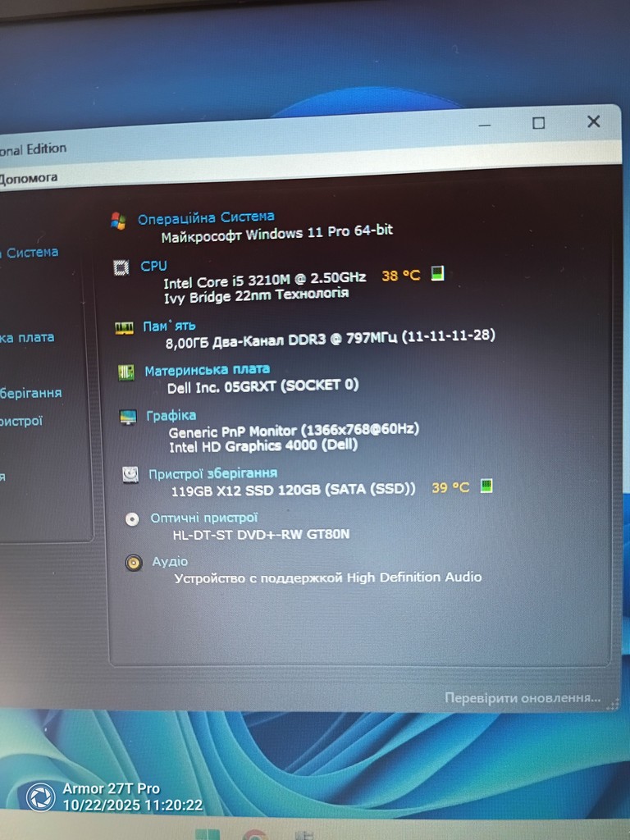This screenshot has width=630, height=840.
Task: Click the 8,00ГБ Два-Канал DDR3 memory line
Action: [x=330, y=339]
